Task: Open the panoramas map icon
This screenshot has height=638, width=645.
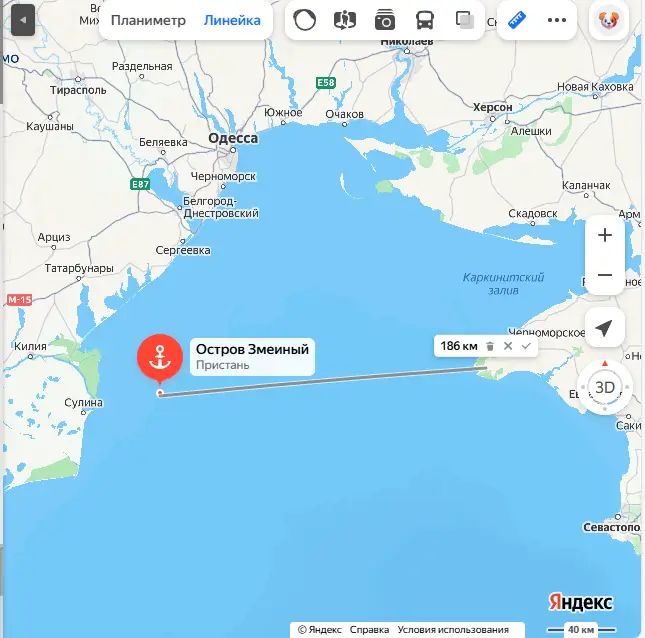Action: coord(345,20)
